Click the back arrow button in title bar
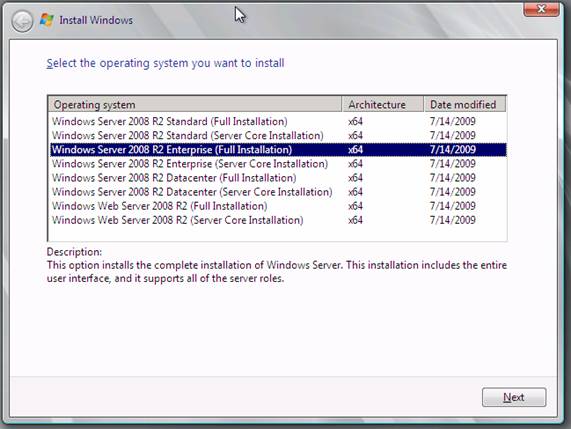Viewport: 571px width, 429px height. click(22, 21)
